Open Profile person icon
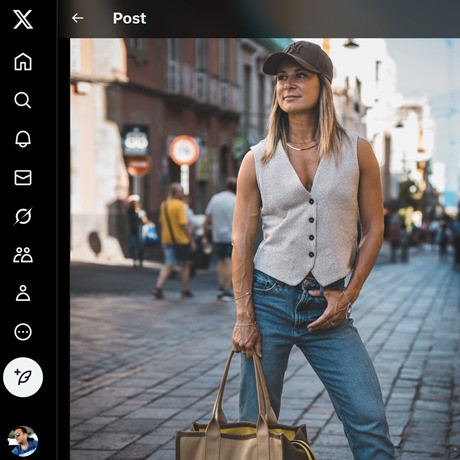Image resolution: width=460 pixels, height=460 pixels. (x=23, y=293)
